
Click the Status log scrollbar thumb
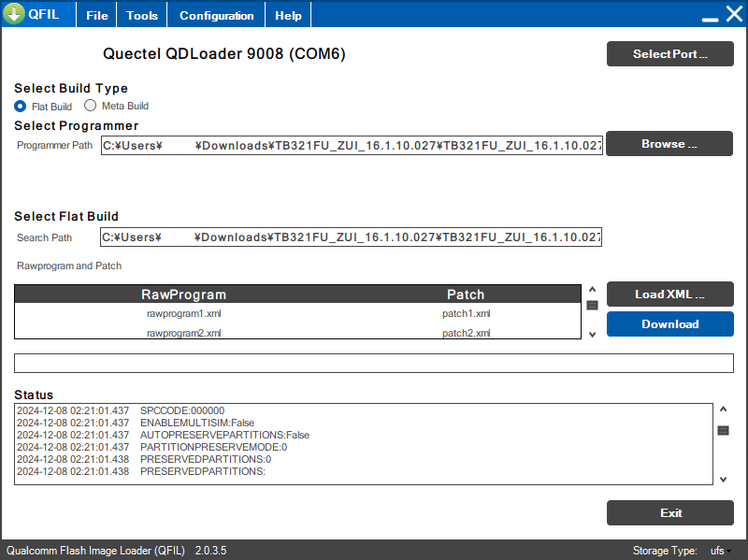pyautogui.click(x=723, y=431)
